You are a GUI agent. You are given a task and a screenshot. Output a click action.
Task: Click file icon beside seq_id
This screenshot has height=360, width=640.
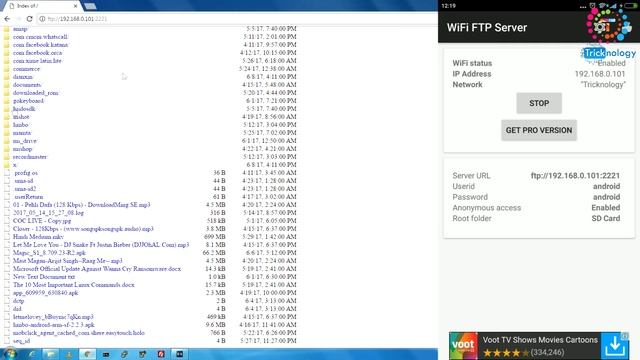[x=7, y=341]
